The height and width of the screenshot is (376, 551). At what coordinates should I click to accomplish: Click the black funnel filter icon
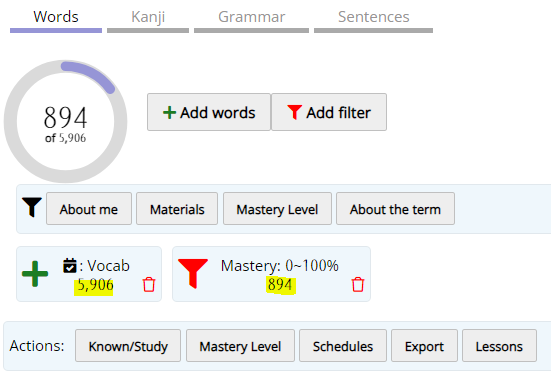coord(32,207)
